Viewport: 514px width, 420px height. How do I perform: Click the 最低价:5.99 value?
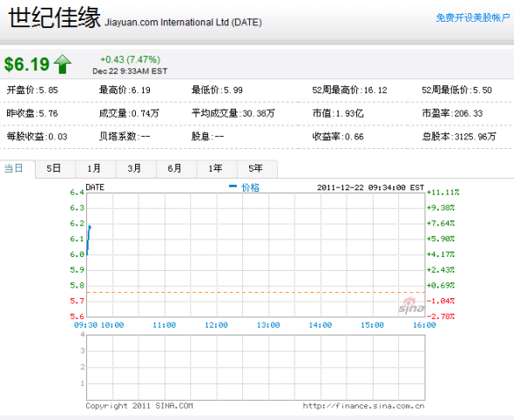point(217,90)
